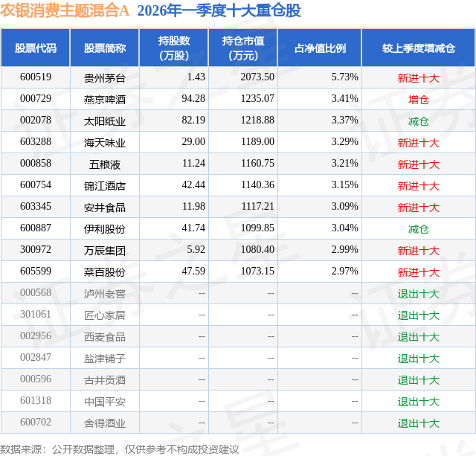Select the stock name 古井贡酒

click(105, 380)
